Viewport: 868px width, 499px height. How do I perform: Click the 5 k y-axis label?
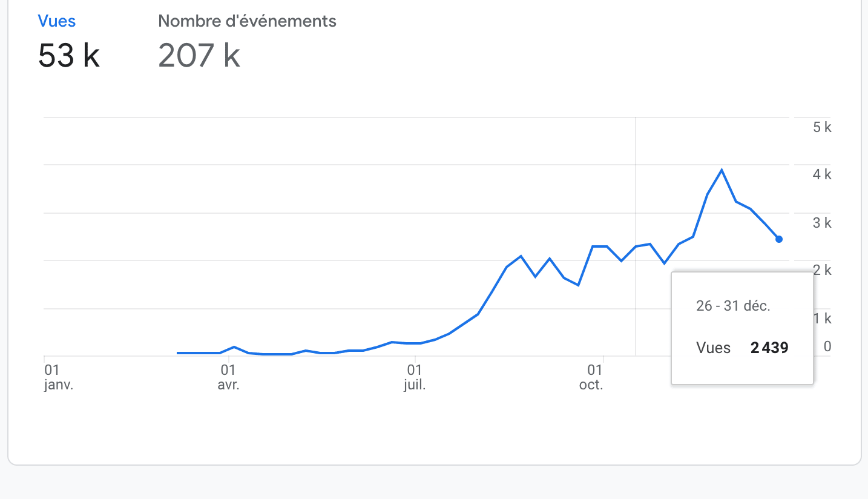(822, 127)
